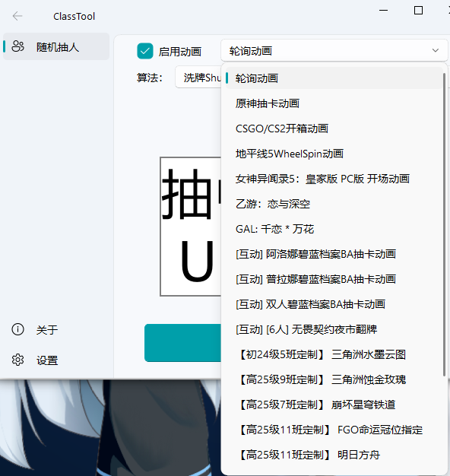Screen dimensions: 450x476
Task: Click the animation dropdown chevron arrow
Action: (x=436, y=50)
